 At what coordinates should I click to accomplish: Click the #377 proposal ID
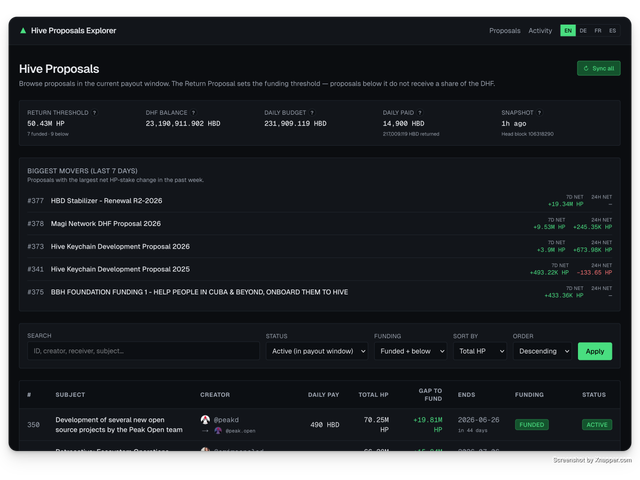pyautogui.click(x=36, y=201)
